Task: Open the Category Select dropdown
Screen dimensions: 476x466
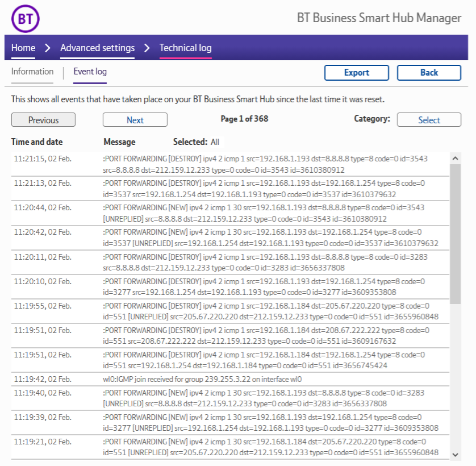Action: click(x=429, y=120)
